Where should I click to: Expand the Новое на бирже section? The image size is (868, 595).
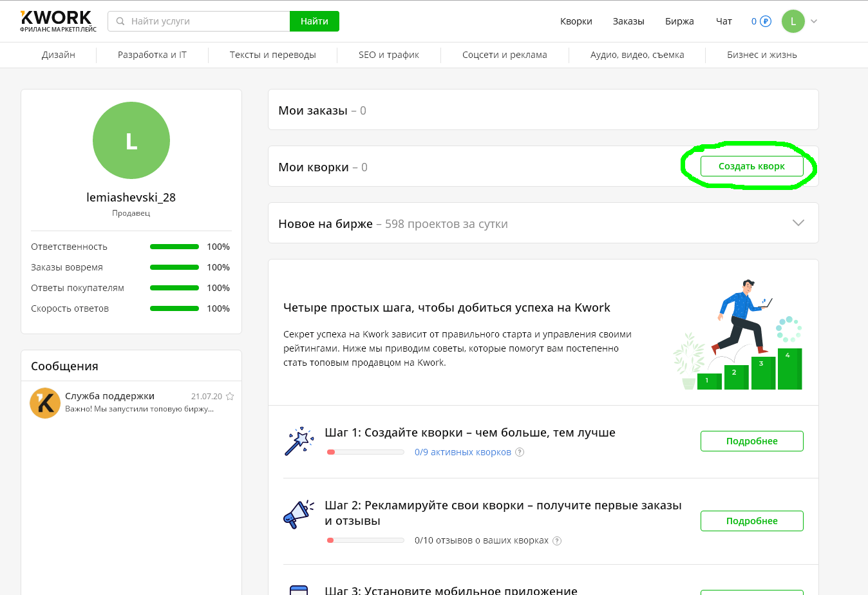coord(798,223)
